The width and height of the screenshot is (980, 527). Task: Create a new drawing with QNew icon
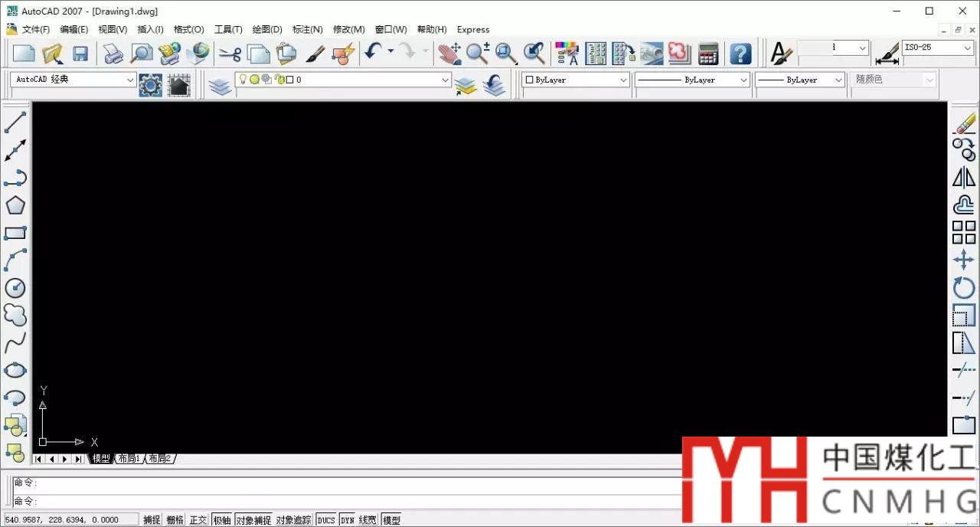point(24,53)
